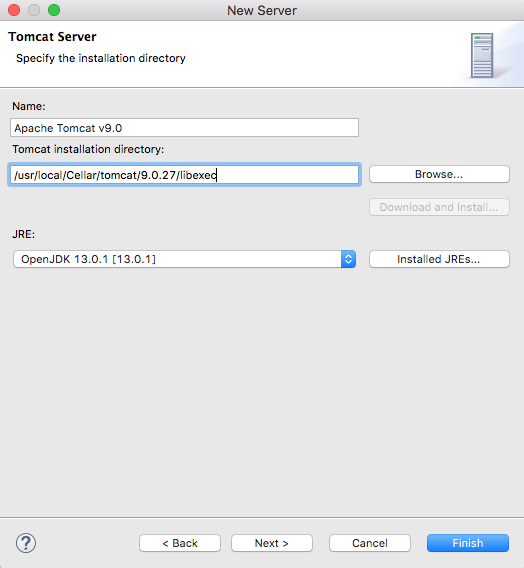
Task: Click the Browse... button
Action: click(439, 174)
